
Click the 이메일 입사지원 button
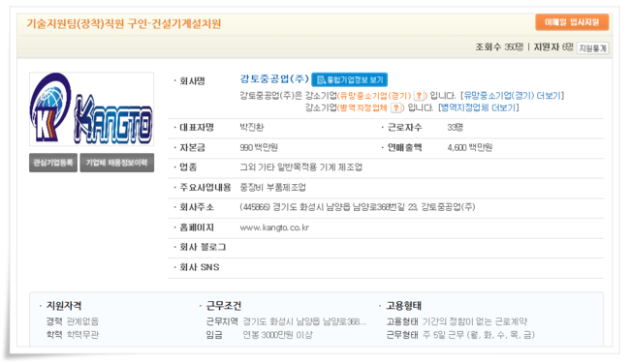[x=572, y=22]
